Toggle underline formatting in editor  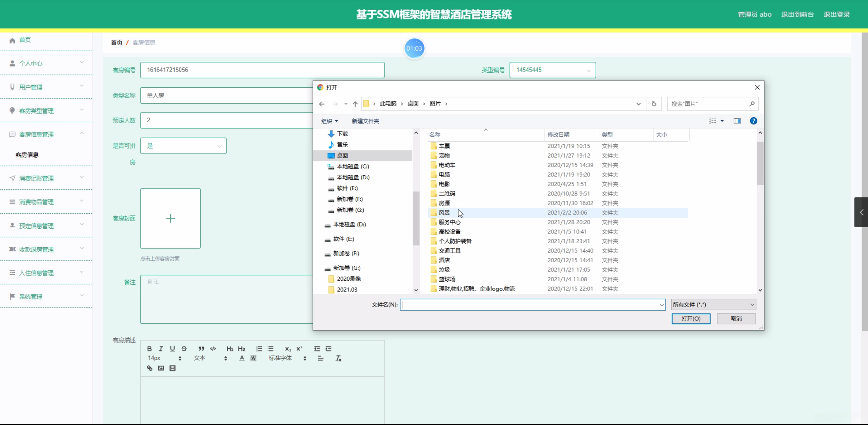coord(173,349)
